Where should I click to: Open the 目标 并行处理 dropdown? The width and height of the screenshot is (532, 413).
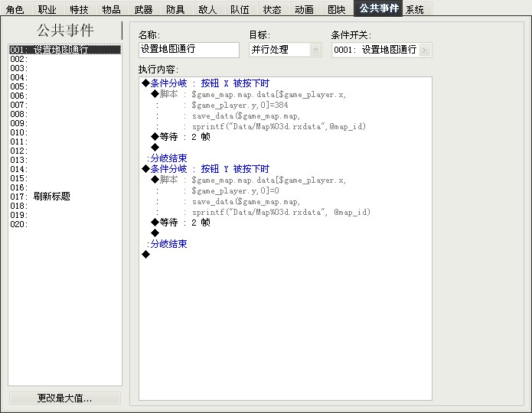(286, 50)
